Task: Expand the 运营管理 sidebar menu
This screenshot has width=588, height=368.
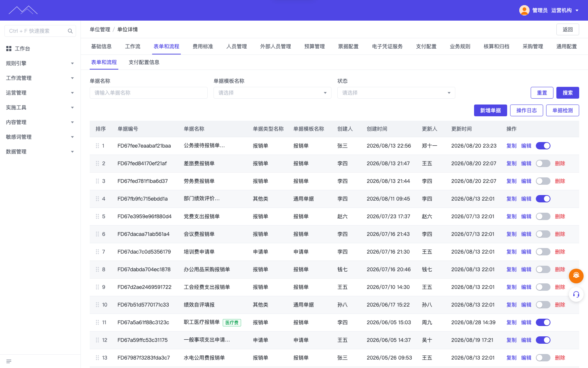Action: click(x=40, y=93)
